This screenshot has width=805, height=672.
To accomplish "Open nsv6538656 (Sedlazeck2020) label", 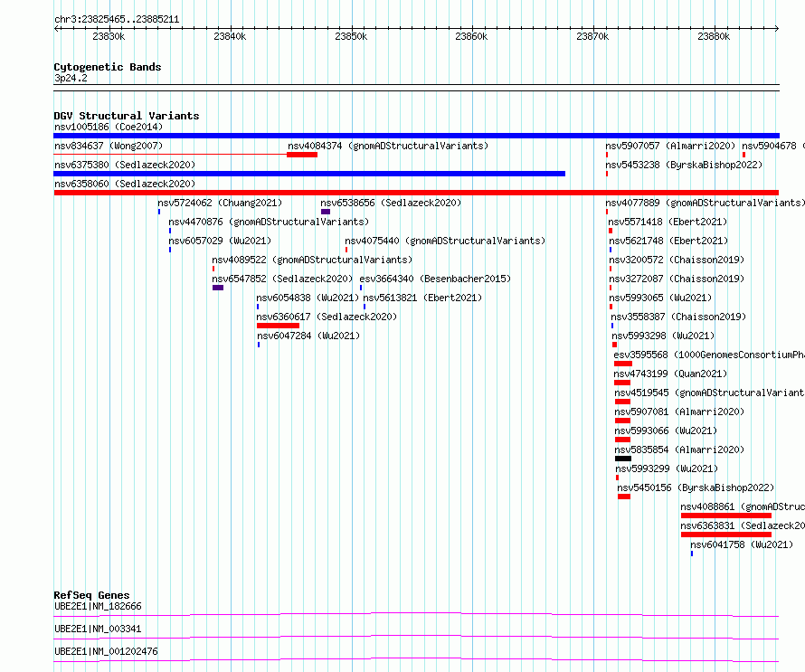I will pos(391,203).
